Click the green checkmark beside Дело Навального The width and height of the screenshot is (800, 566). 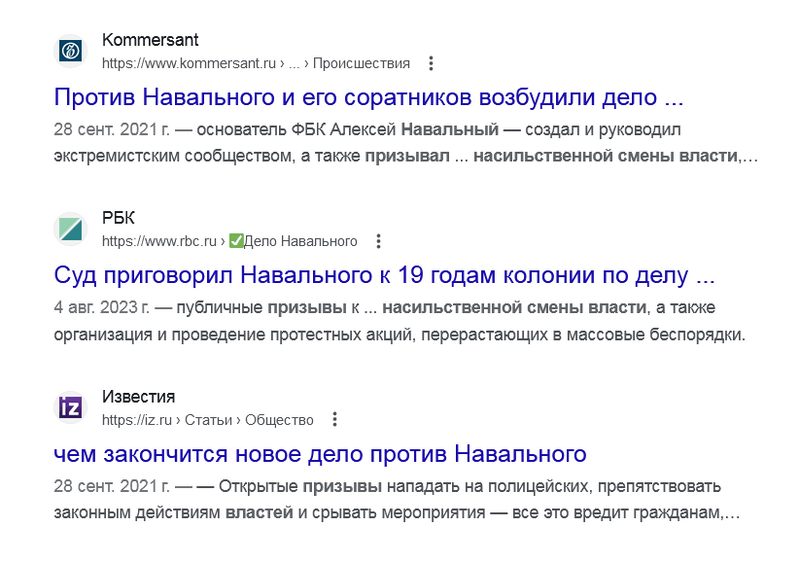[236, 241]
